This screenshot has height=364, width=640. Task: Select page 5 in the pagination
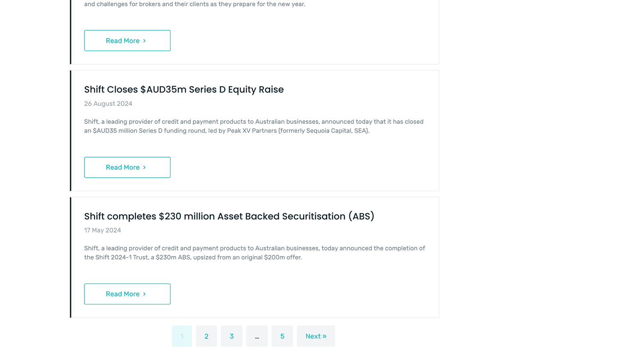282,336
